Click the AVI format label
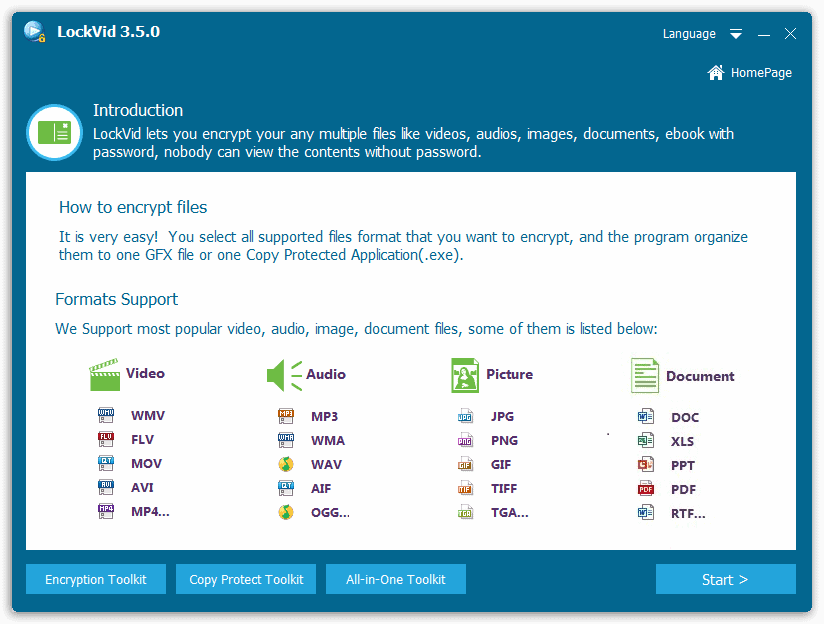Viewport: 824px width, 624px height. tap(142, 488)
